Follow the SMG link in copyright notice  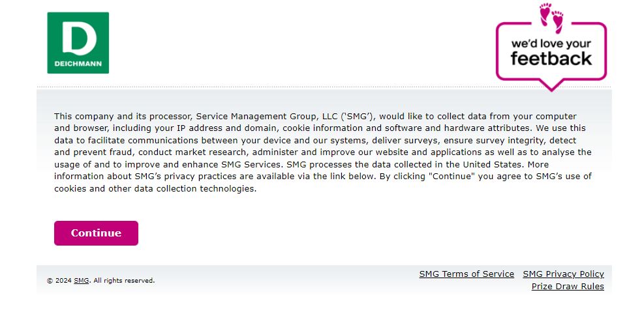coord(82,281)
